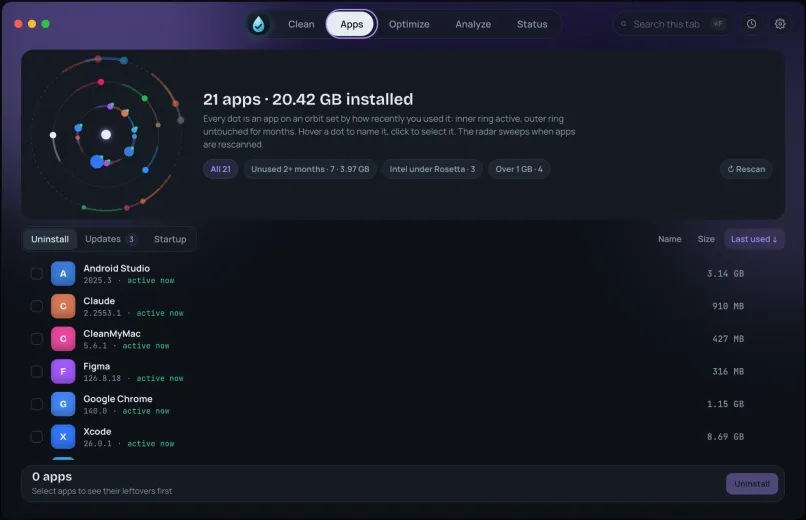Select the white dot on the radar's left side
Viewport: 806px width, 520px height.
[53, 135]
